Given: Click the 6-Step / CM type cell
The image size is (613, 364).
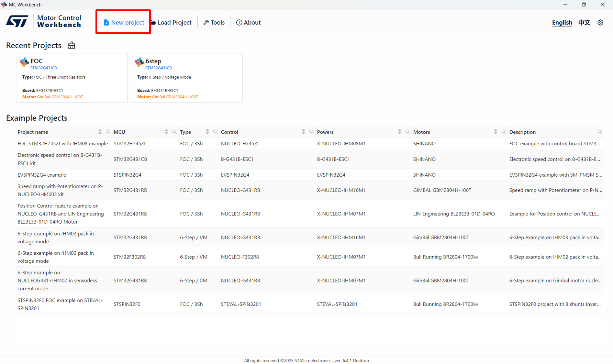Looking at the screenshot, I should pyautogui.click(x=194, y=281).
